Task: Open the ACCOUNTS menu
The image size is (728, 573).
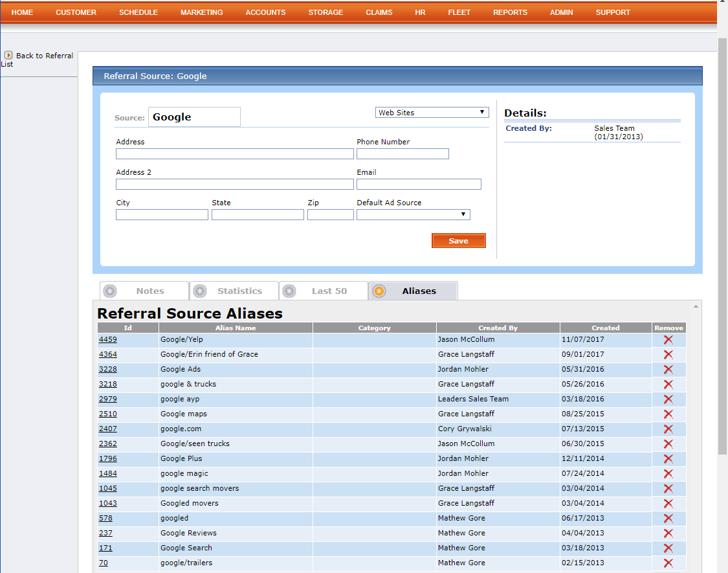Action: (x=265, y=12)
